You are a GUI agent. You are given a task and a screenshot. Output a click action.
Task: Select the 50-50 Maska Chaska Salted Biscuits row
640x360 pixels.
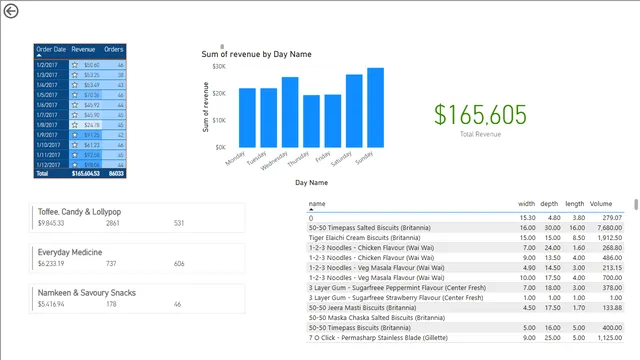click(465, 318)
